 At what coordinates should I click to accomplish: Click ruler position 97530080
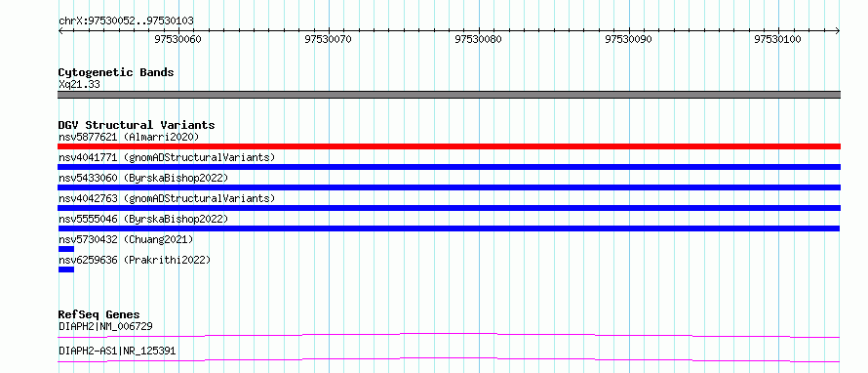click(x=478, y=39)
